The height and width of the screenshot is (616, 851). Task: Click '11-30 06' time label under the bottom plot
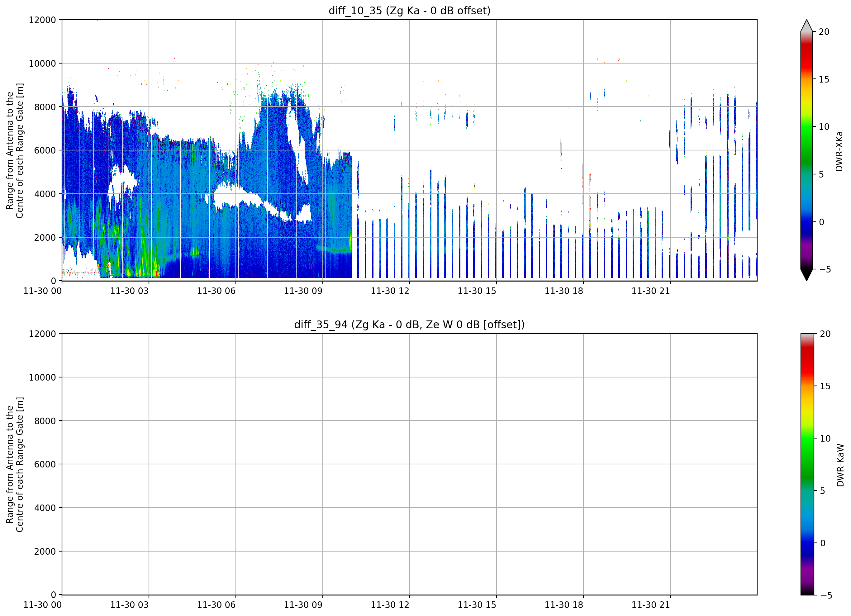click(216, 605)
